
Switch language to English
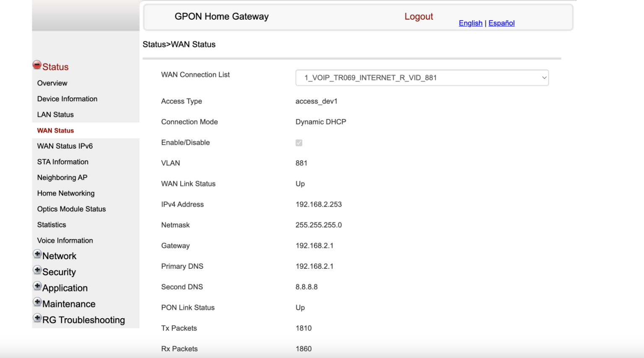point(470,23)
